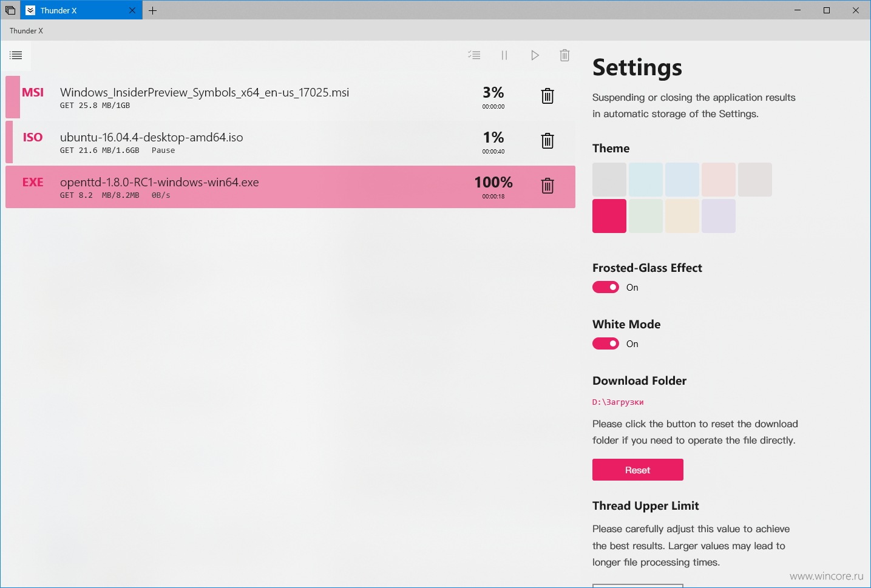The width and height of the screenshot is (871, 588).
Task: Maximize the Thunder X window
Action: [x=827, y=10]
